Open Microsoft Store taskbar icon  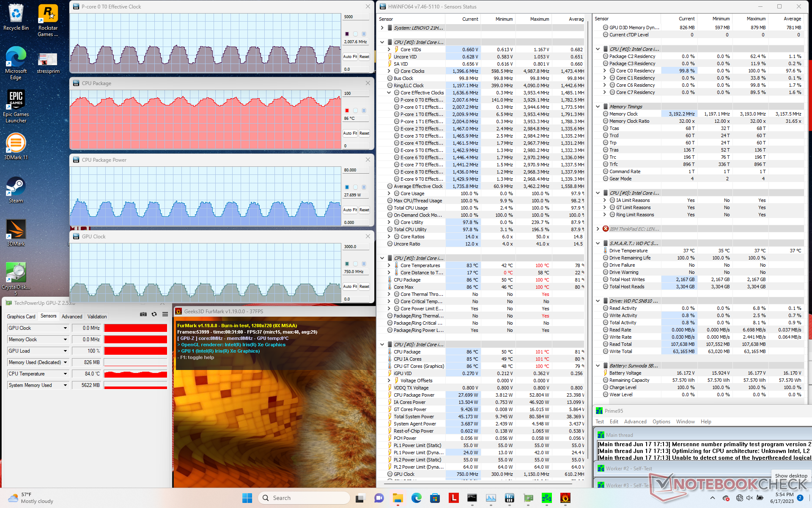pyautogui.click(x=435, y=498)
